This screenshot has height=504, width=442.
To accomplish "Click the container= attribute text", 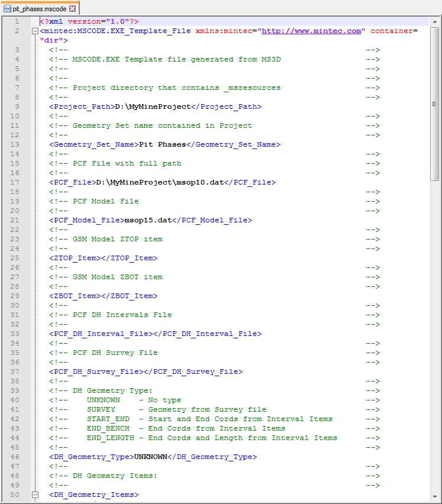I will click(394, 31).
